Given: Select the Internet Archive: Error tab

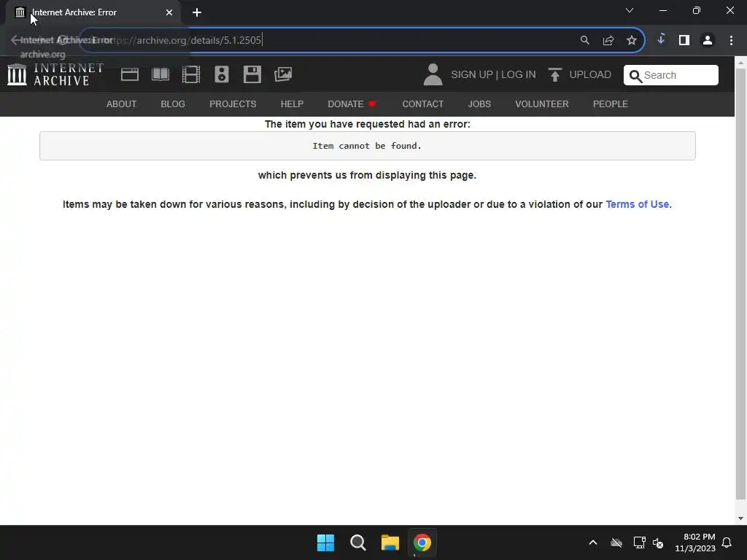Looking at the screenshot, I should [94, 12].
